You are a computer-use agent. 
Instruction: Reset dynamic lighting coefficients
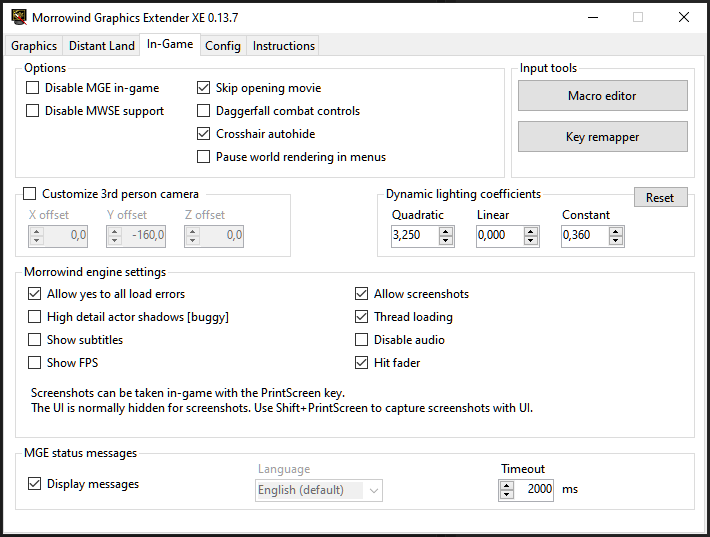pyautogui.click(x=660, y=198)
